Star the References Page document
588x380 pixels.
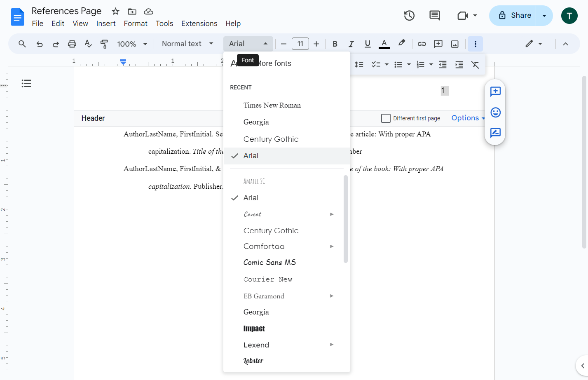(116, 12)
